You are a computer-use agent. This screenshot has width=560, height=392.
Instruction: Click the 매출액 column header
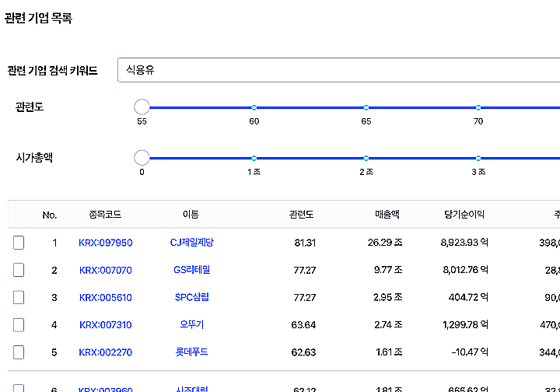tap(387, 214)
